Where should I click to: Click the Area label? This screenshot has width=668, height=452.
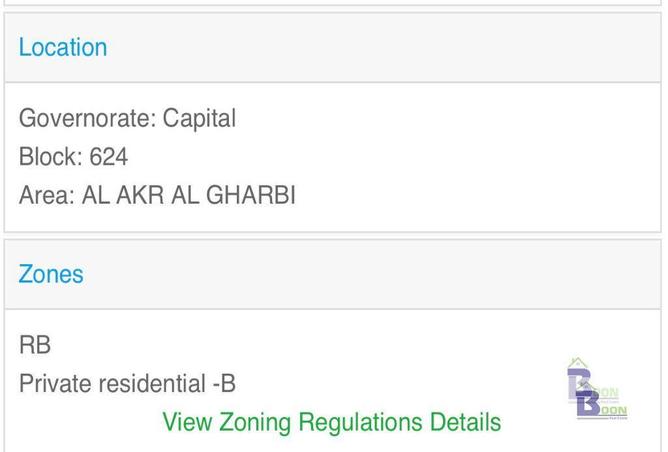click(x=46, y=195)
